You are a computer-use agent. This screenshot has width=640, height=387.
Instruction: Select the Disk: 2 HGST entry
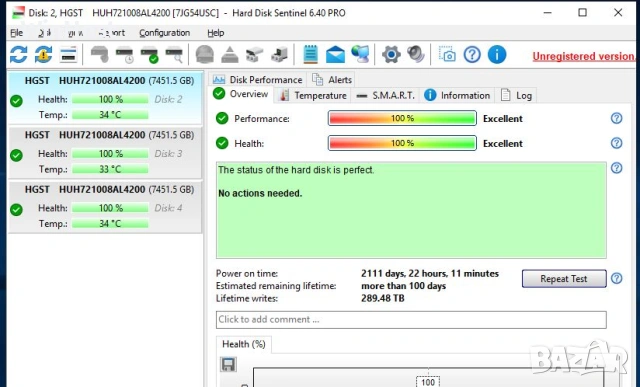[105, 98]
